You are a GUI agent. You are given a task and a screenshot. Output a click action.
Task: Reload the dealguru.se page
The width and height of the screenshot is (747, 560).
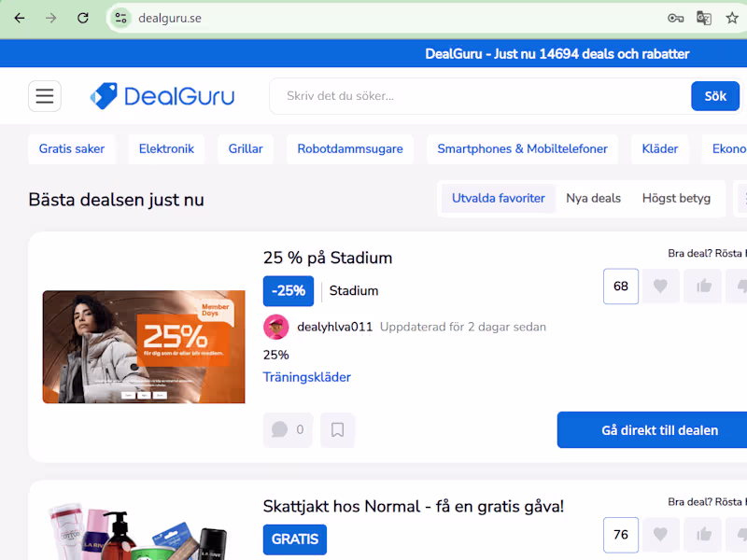coord(83,18)
